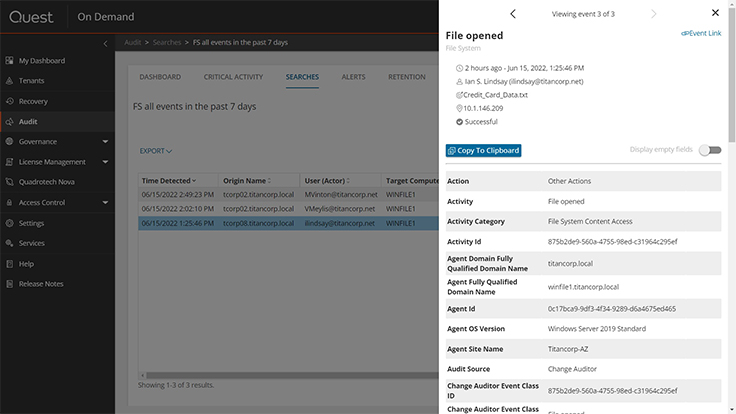Screen dimensions: 736x414
Task: Click File System Content Access value
Action: [590, 222]
